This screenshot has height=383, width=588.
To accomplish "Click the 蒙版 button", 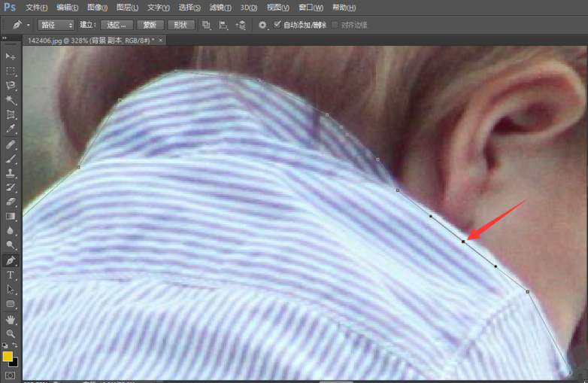I will [150, 25].
